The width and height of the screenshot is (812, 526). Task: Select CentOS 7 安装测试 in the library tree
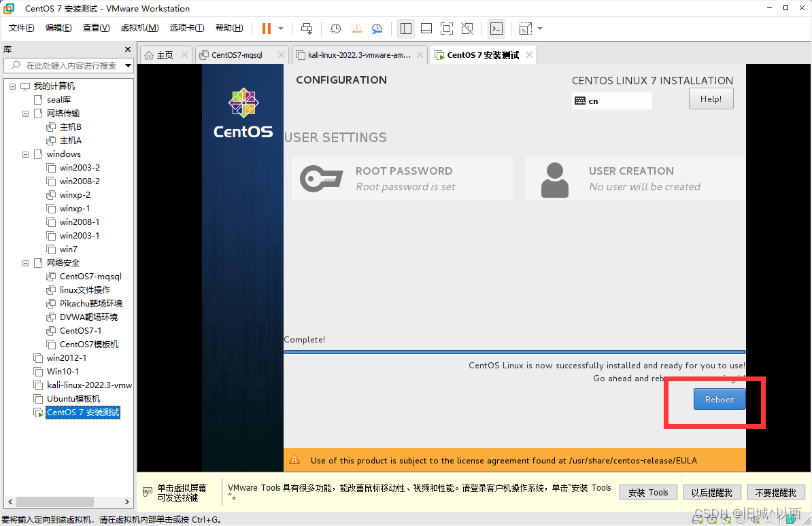pyautogui.click(x=83, y=413)
